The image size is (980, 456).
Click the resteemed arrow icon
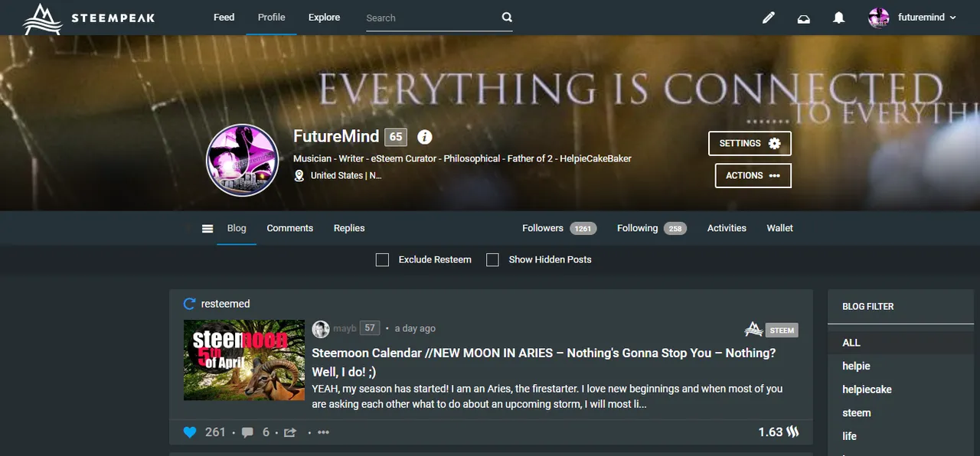point(190,304)
